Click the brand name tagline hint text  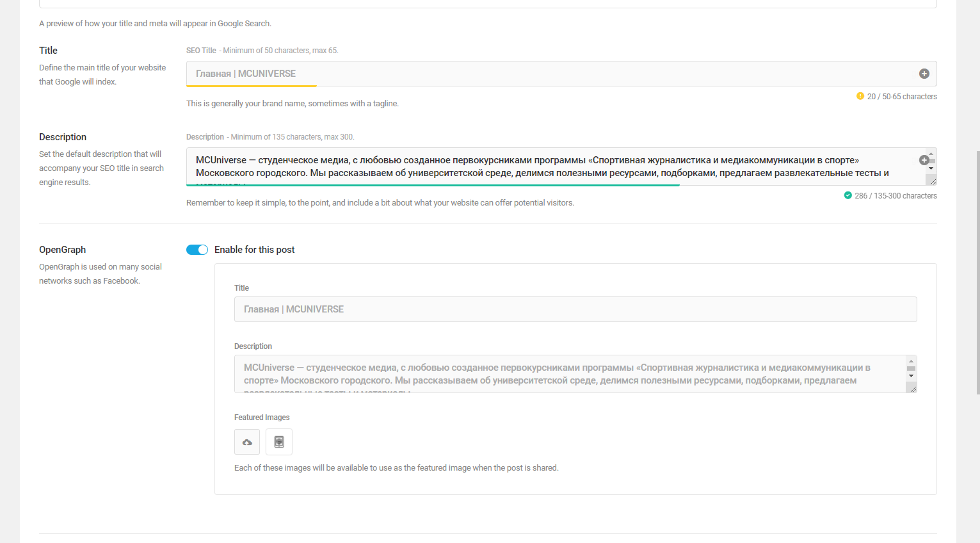coord(293,104)
